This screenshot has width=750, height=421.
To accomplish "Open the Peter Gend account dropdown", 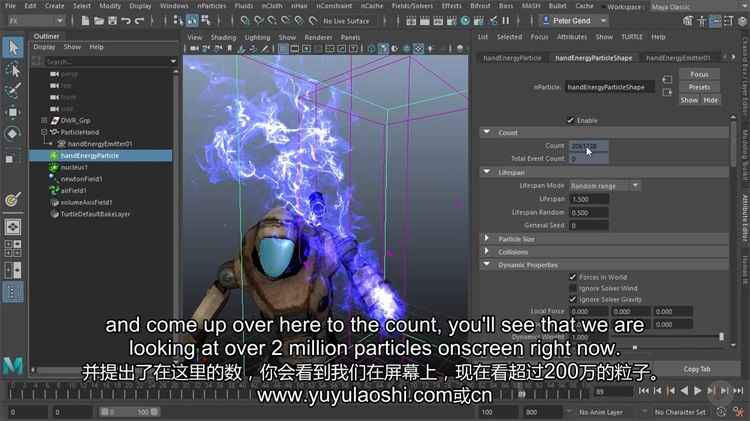I will [x=574, y=21].
